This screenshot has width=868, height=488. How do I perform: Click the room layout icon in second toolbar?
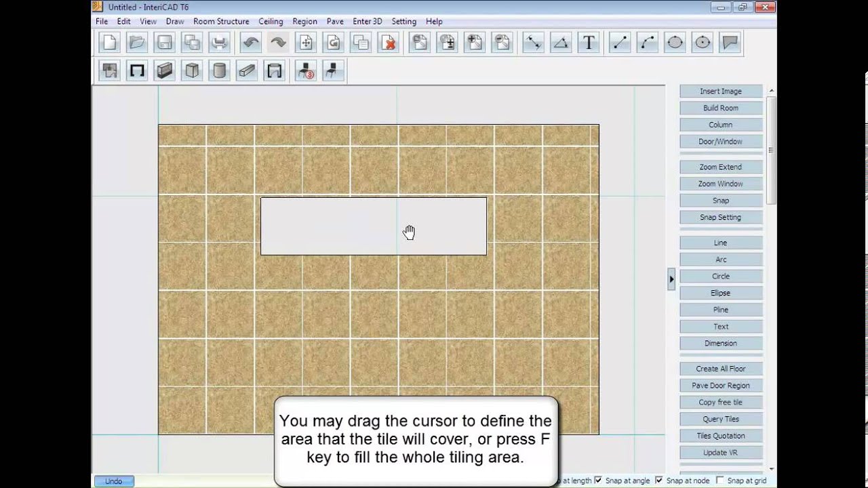[x=109, y=70]
